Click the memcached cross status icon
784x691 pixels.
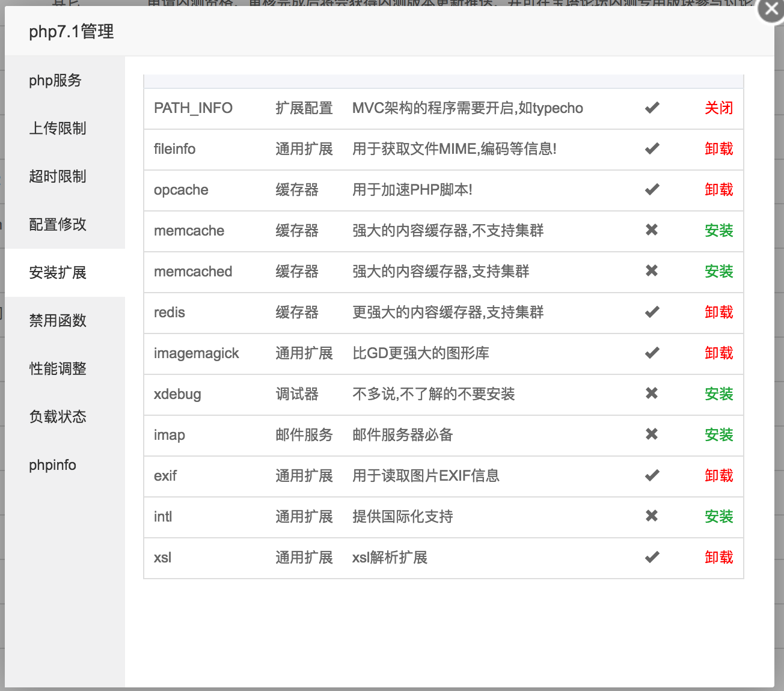pyautogui.click(x=652, y=271)
